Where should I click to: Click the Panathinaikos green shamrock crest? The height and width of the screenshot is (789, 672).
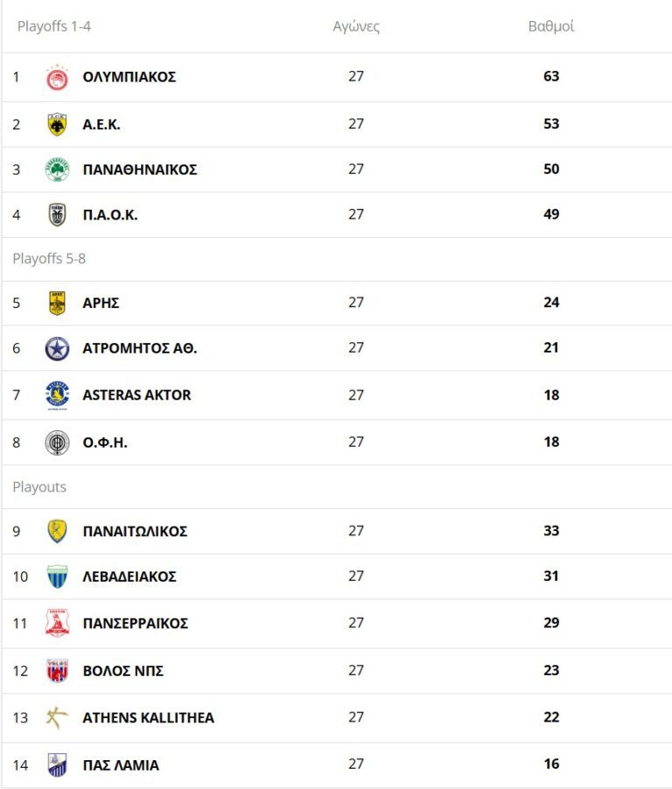(x=57, y=170)
